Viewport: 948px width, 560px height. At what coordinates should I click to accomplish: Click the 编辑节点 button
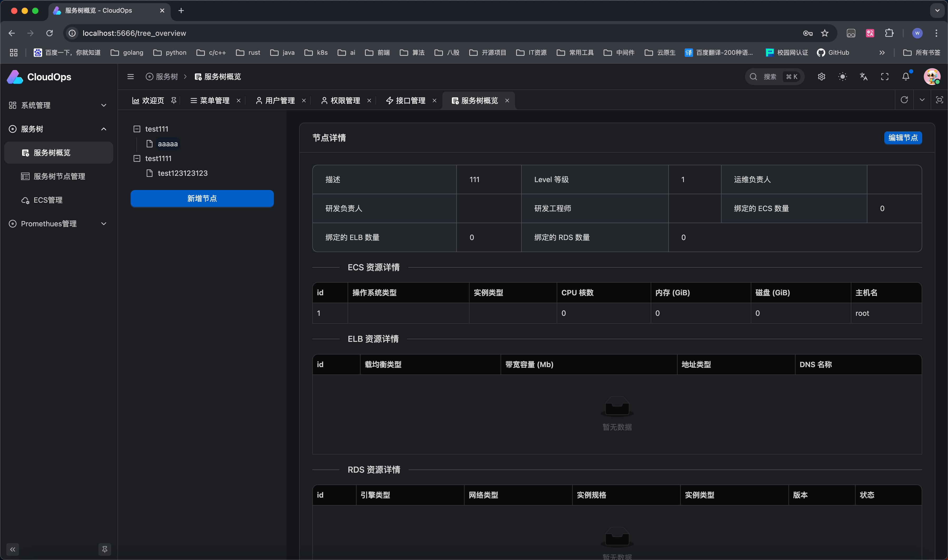[x=903, y=138]
